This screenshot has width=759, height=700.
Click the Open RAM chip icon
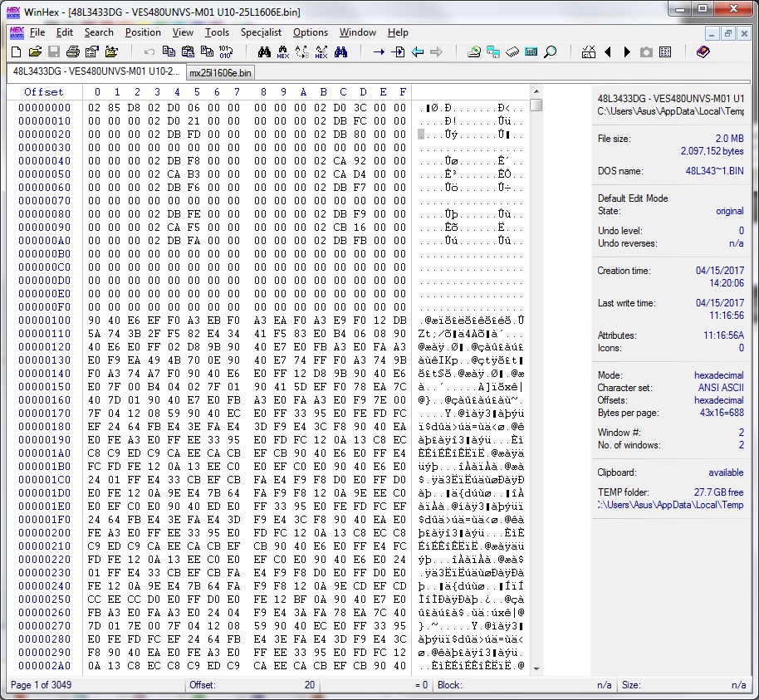[x=512, y=52]
